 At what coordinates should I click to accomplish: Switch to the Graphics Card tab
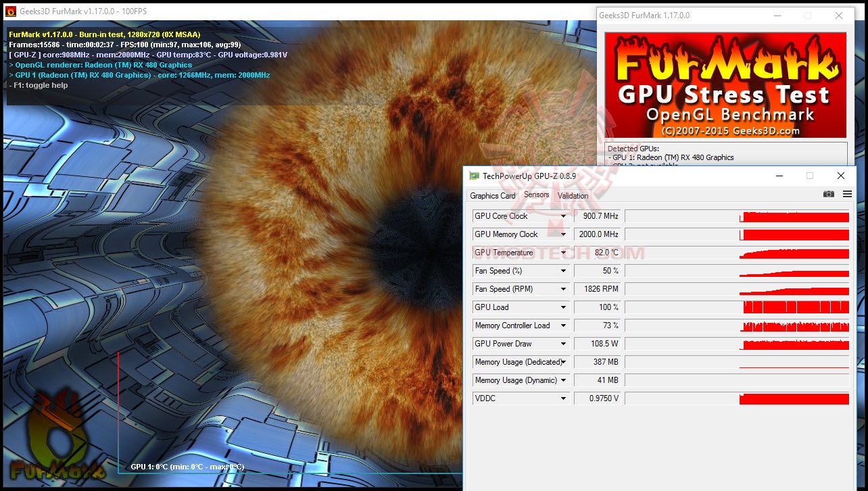pyautogui.click(x=493, y=196)
